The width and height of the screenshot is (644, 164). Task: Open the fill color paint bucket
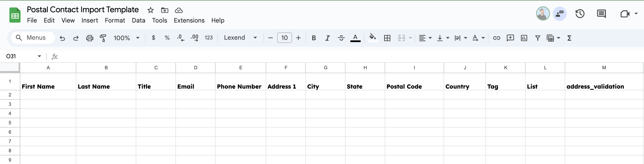tap(372, 37)
